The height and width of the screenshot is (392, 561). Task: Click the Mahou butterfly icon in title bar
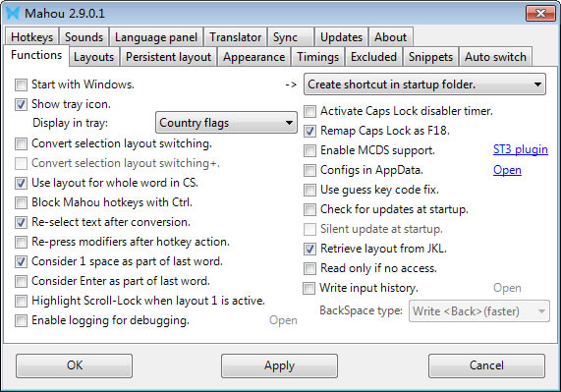coord(13,13)
